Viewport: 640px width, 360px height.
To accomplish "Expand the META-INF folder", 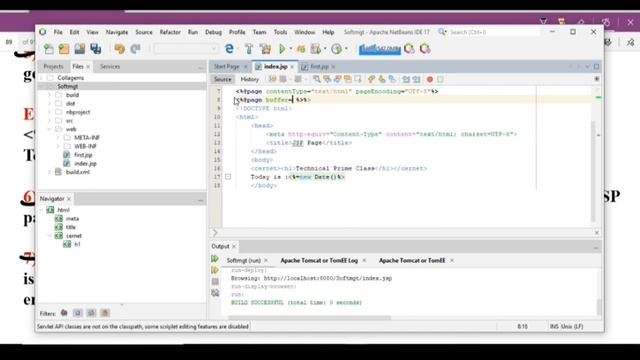I will pos(58,138).
